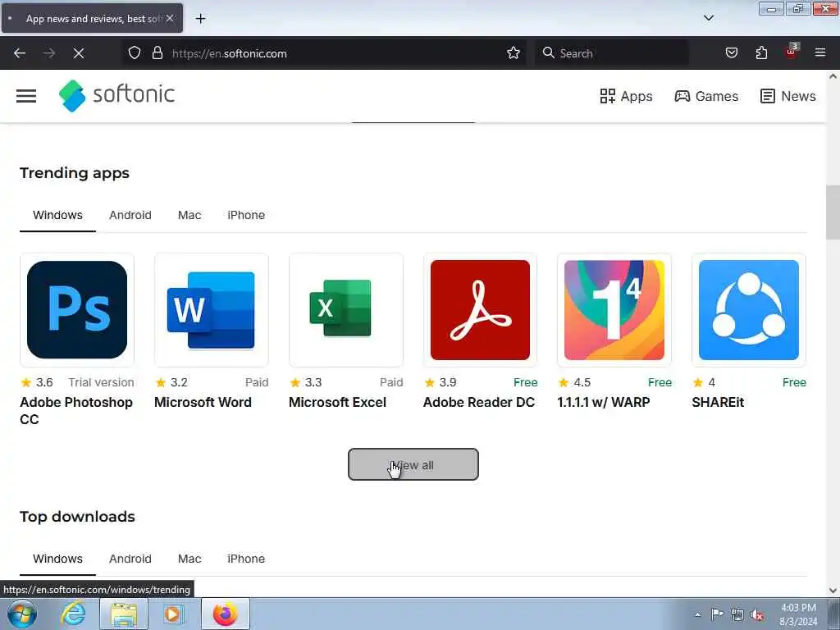
Task: Select Android tab under Top downloads
Action: (130, 559)
